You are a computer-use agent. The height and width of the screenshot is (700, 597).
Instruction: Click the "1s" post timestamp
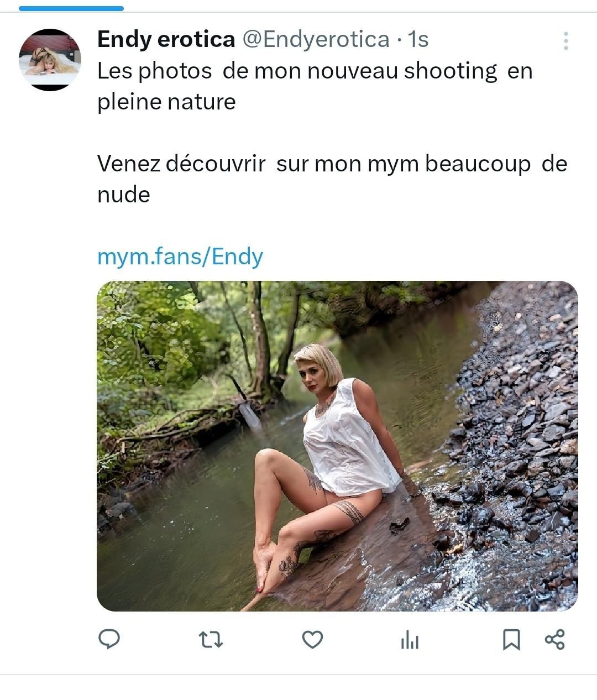(418, 39)
